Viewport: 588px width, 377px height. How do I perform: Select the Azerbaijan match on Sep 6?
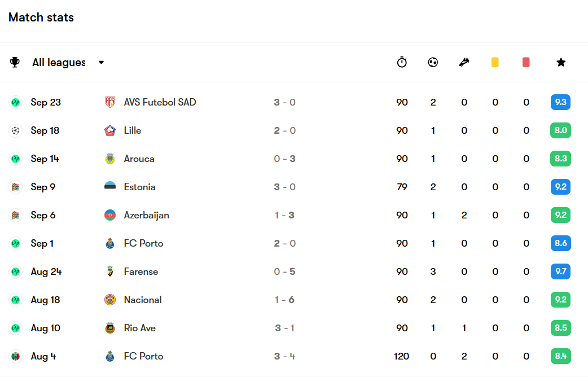click(x=294, y=215)
